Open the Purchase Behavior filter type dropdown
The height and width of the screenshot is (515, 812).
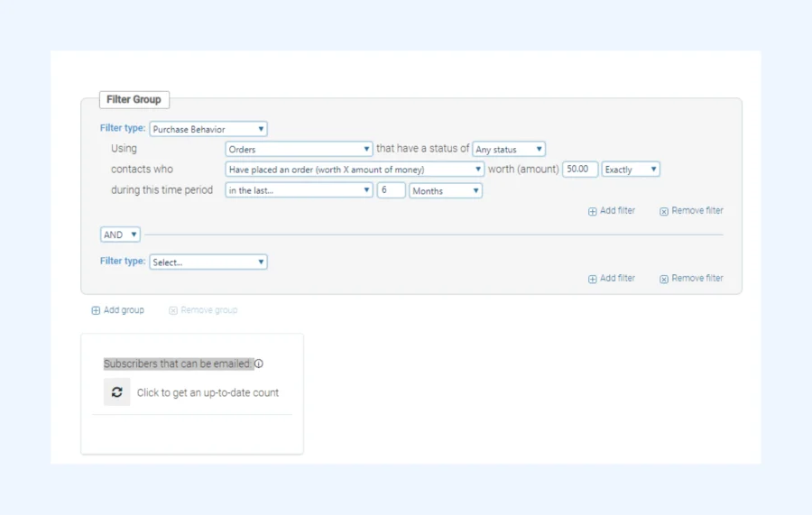pos(208,129)
